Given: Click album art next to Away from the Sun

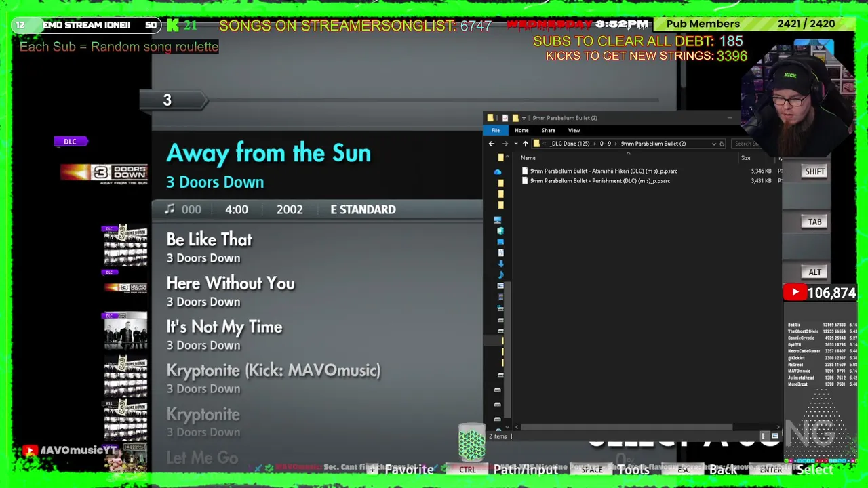Looking at the screenshot, I should 104,174.
